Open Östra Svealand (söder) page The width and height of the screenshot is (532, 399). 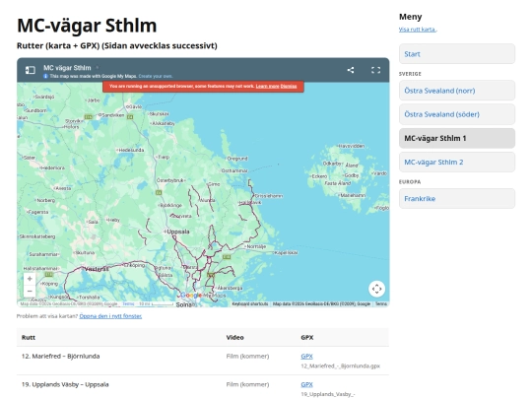(457, 114)
